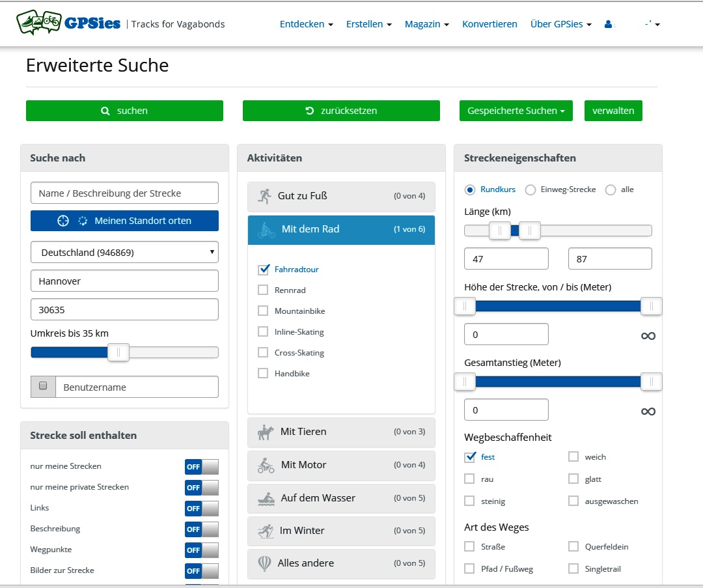Select the Einweg-Strecke radio button

coord(531,189)
